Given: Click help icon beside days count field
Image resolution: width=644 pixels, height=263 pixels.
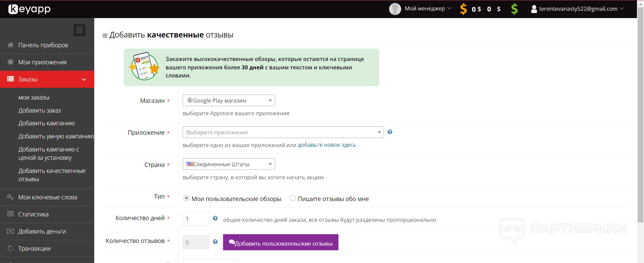Looking at the screenshot, I should pos(215,218).
